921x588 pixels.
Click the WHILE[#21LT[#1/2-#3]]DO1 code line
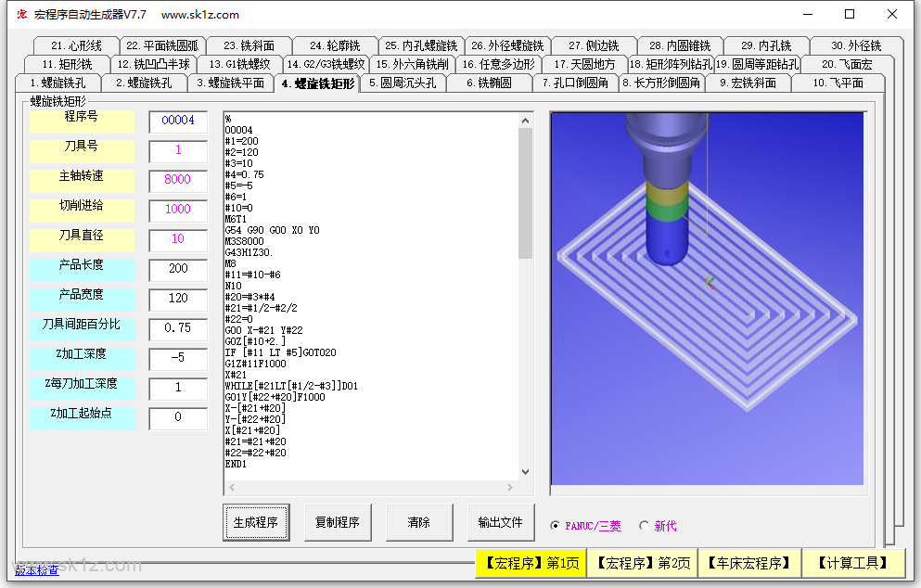291,386
